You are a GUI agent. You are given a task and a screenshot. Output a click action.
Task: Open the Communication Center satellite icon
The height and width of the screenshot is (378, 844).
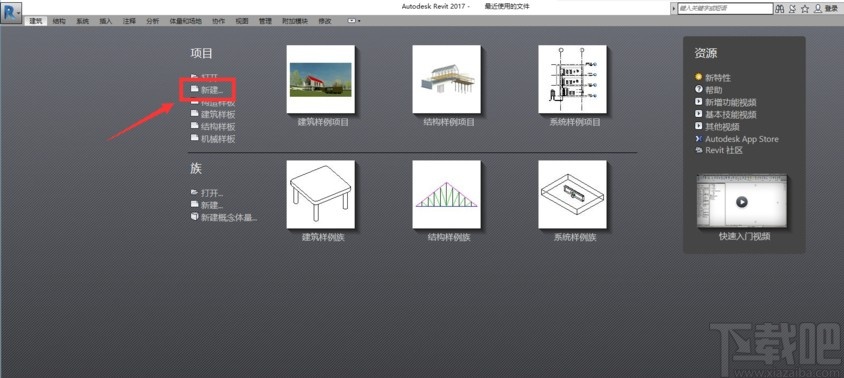tap(793, 9)
